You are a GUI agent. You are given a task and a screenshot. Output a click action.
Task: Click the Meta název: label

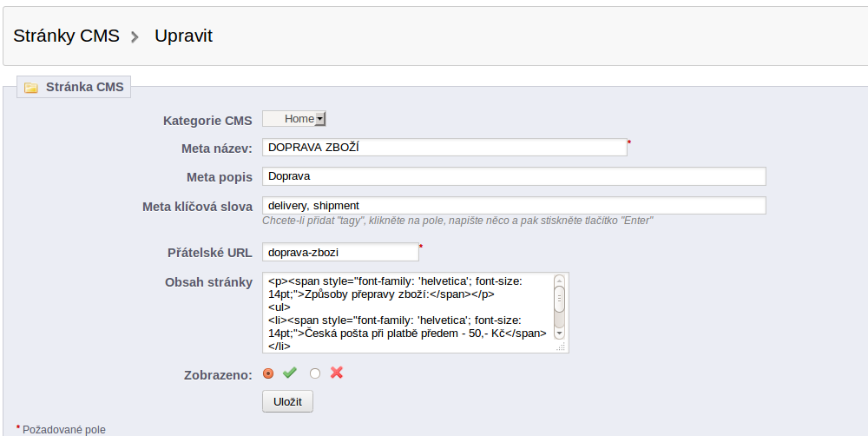pos(217,149)
